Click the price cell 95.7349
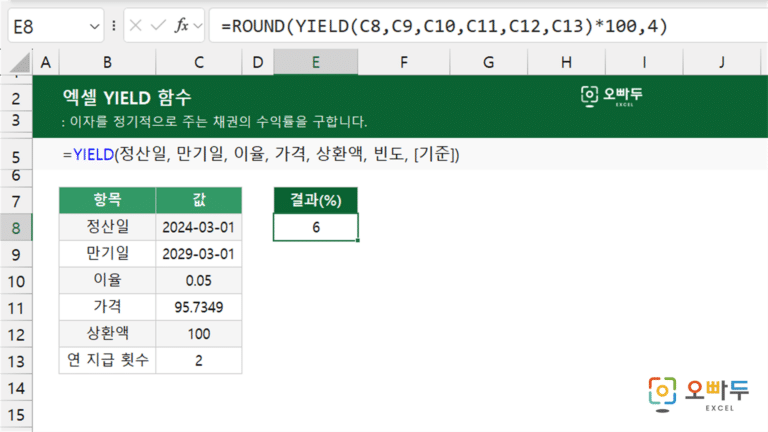768x432 pixels. tap(199, 307)
